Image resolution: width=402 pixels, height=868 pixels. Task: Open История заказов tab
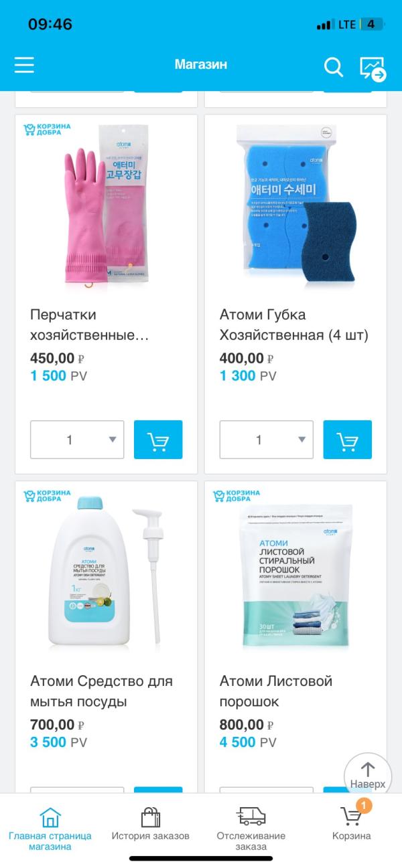[x=151, y=823]
